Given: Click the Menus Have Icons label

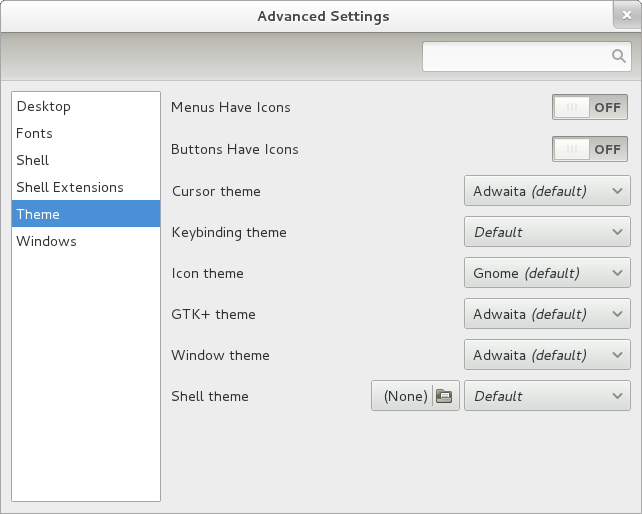Looking at the screenshot, I should click(231, 107).
